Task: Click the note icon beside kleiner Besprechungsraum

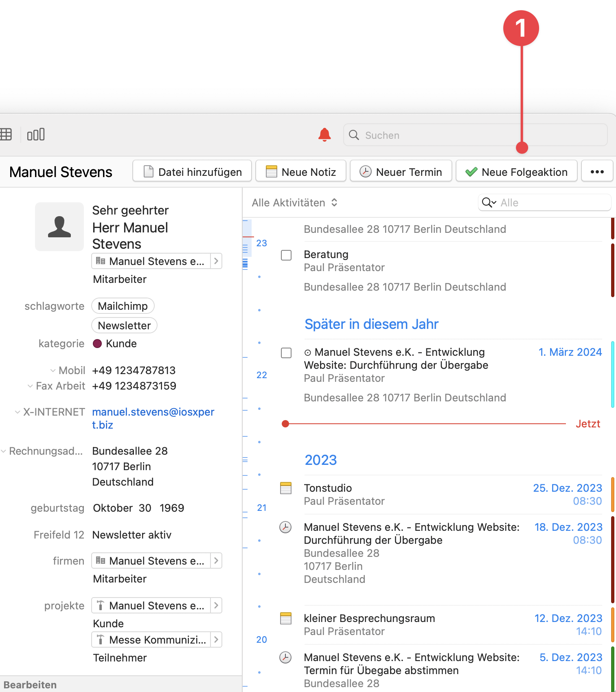Action: click(286, 618)
